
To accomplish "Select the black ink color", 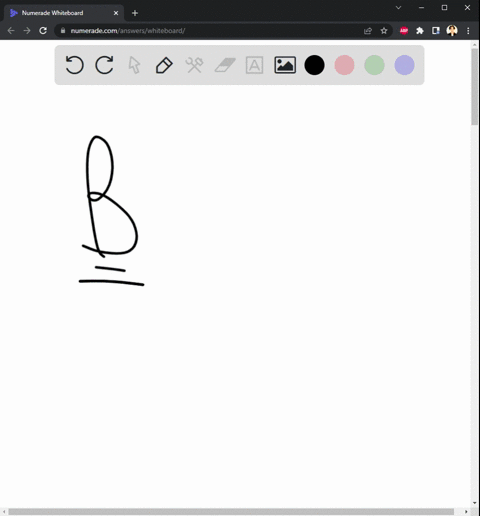I will tap(314, 65).
